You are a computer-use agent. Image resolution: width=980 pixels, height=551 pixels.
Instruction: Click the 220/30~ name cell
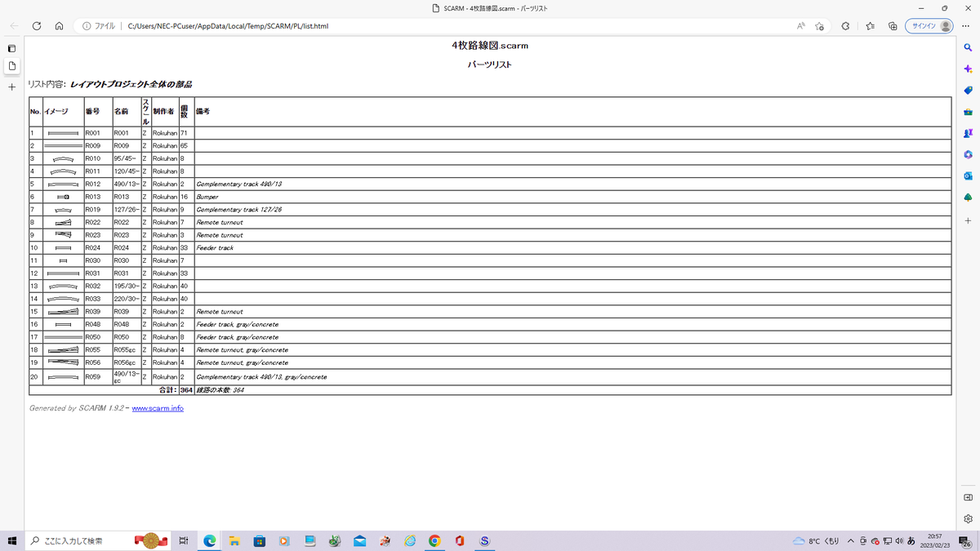coord(127,299)
